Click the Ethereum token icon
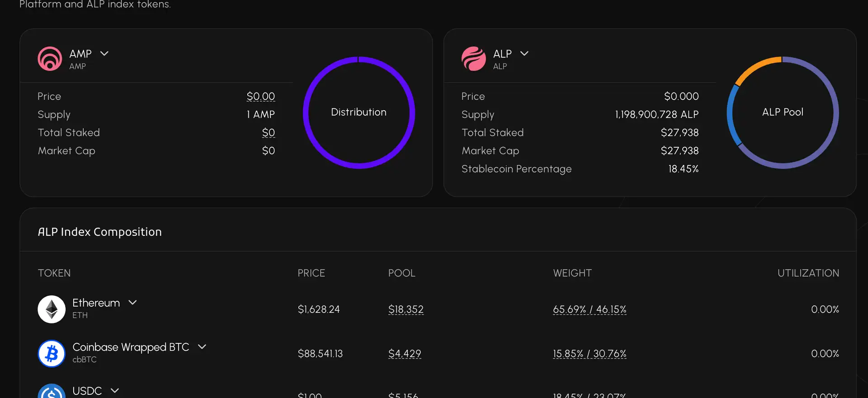The image size is (868, 398). click(x=52, y=309)
